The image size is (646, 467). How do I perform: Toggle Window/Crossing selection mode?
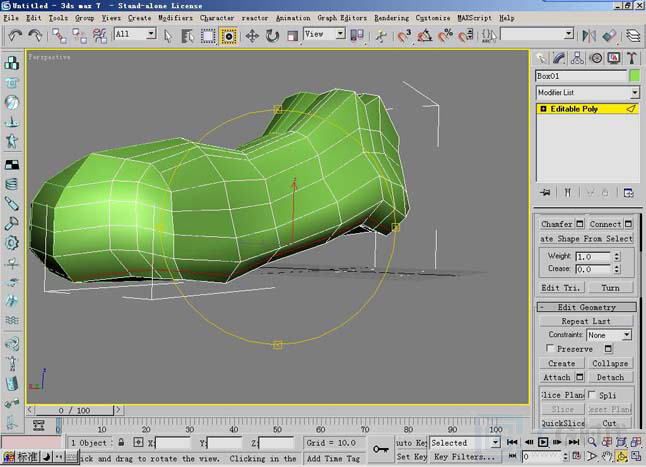click(x=229, y=36)
